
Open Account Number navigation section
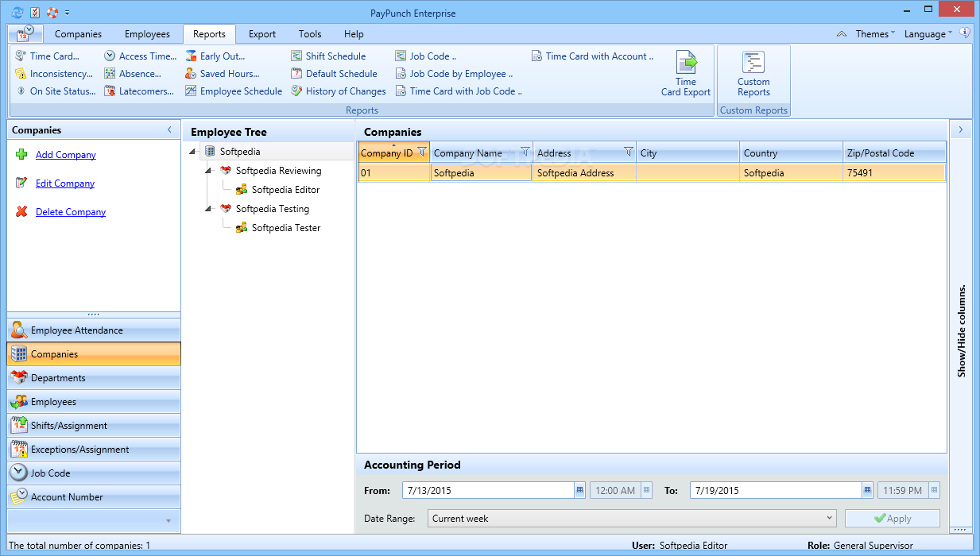(x=94, y=497)
